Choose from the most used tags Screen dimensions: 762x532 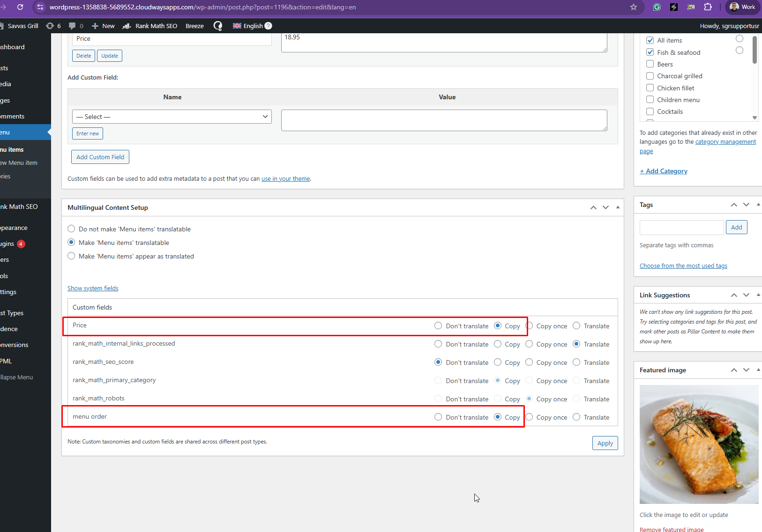coord(683,266)
